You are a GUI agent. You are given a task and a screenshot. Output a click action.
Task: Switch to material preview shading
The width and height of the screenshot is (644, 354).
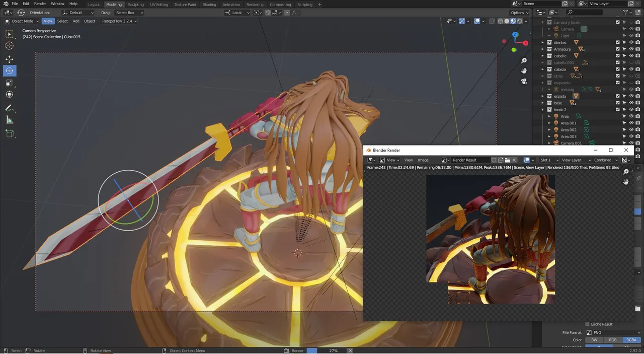pyautogui.click(x=513, y=21)
